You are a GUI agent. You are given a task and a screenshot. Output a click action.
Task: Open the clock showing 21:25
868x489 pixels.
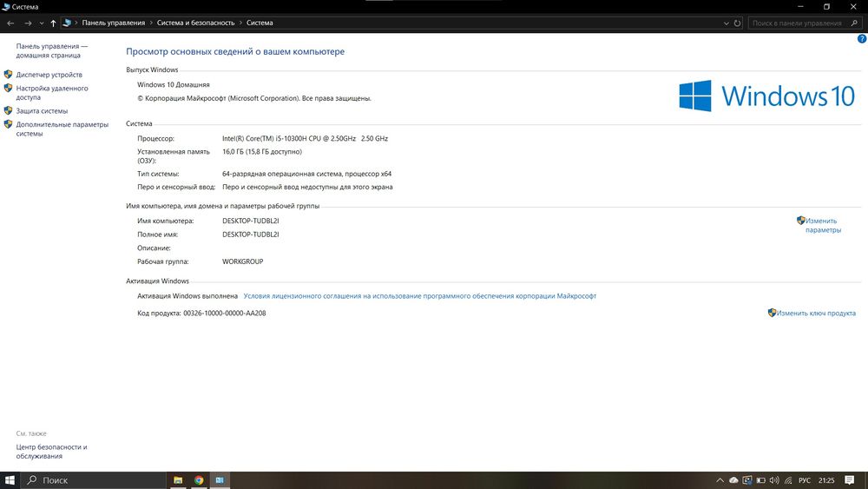pos(826,480)
